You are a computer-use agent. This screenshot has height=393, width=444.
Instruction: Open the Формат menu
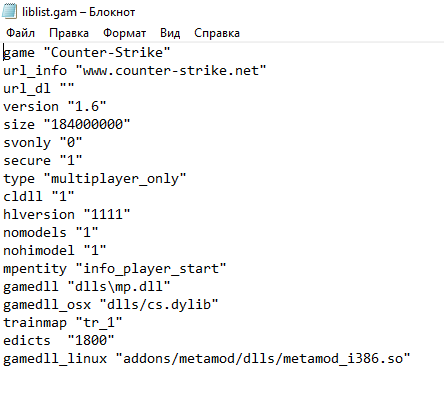[124, 33]
